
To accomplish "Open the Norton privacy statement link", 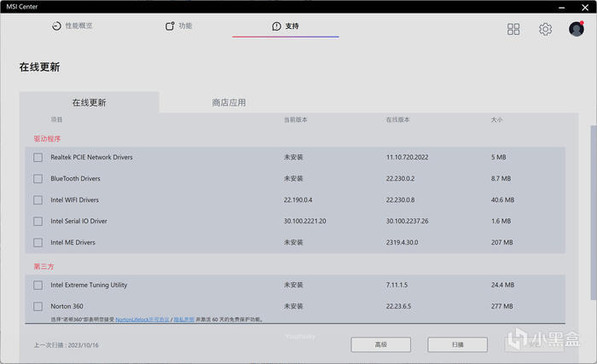I will point(184,320).
